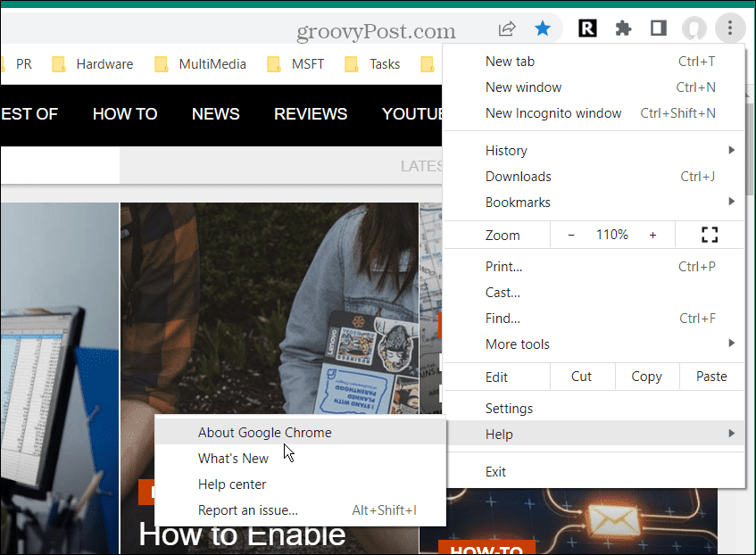Screen dimensions: 756x555
Task: Open Settings from the Chrome menu
Action: [x=594, y=409]
